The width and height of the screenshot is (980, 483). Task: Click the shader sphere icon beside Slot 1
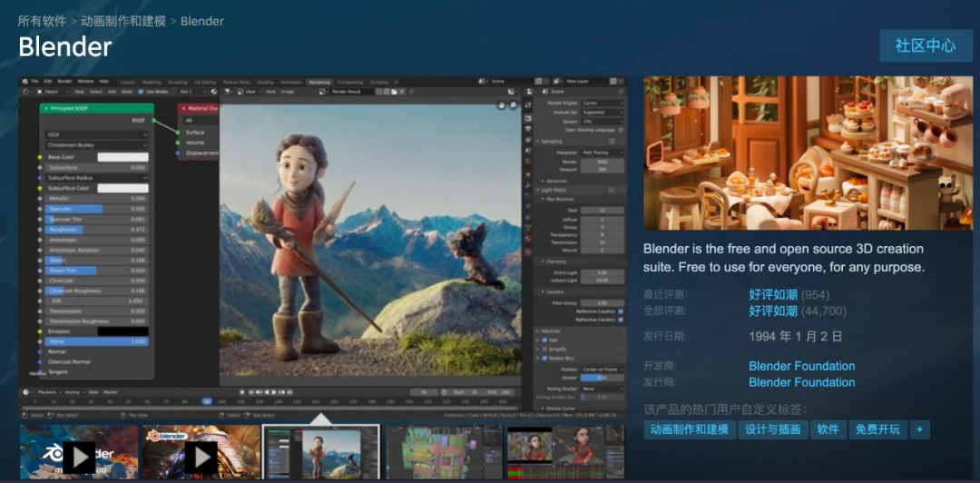214,92
